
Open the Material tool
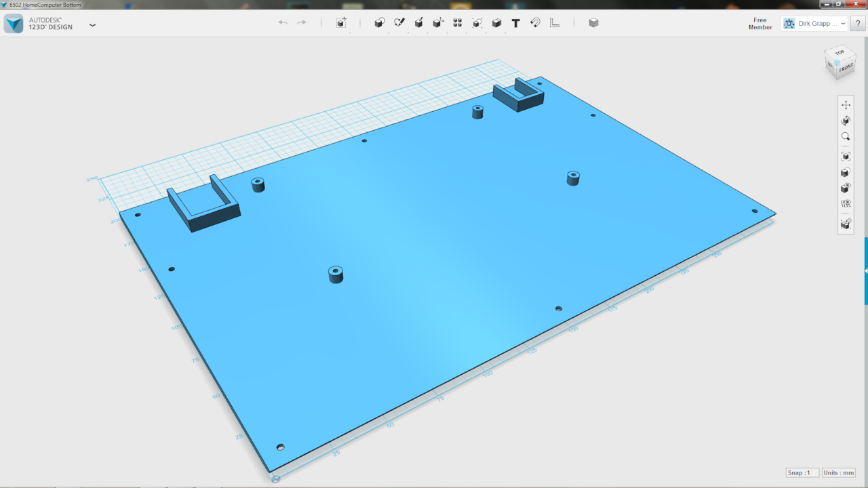coord(594,23)
